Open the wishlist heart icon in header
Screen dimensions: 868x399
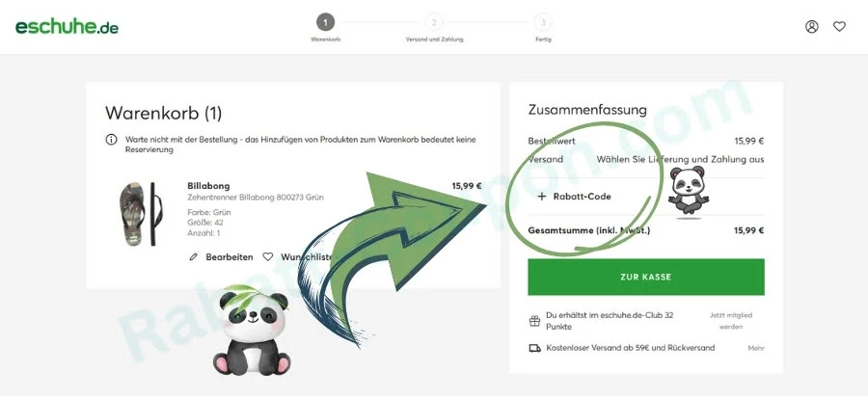[x=839, y=27]
